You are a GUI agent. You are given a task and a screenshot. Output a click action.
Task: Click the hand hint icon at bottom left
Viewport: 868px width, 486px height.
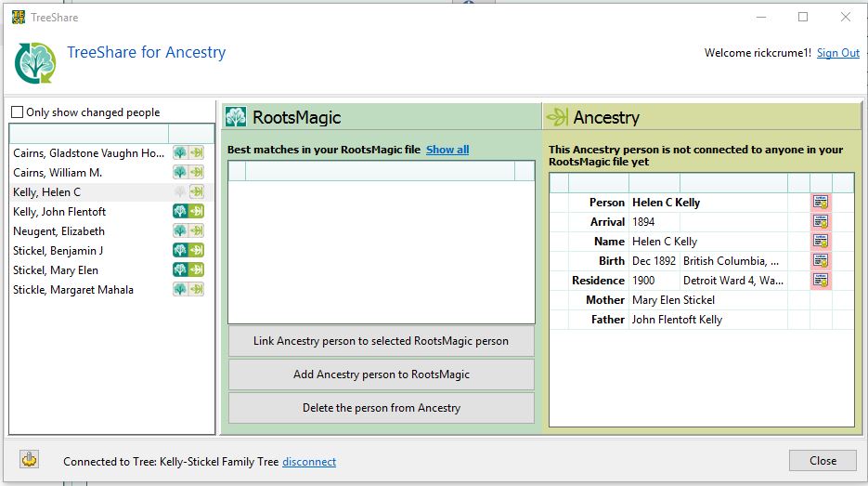pos(30,459)
